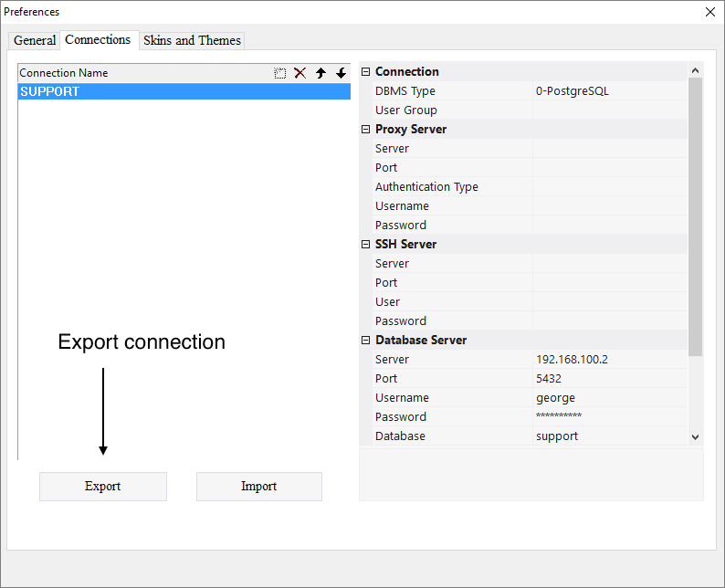
Task: Collapse the SSH Server section
Action: [366, 245]
